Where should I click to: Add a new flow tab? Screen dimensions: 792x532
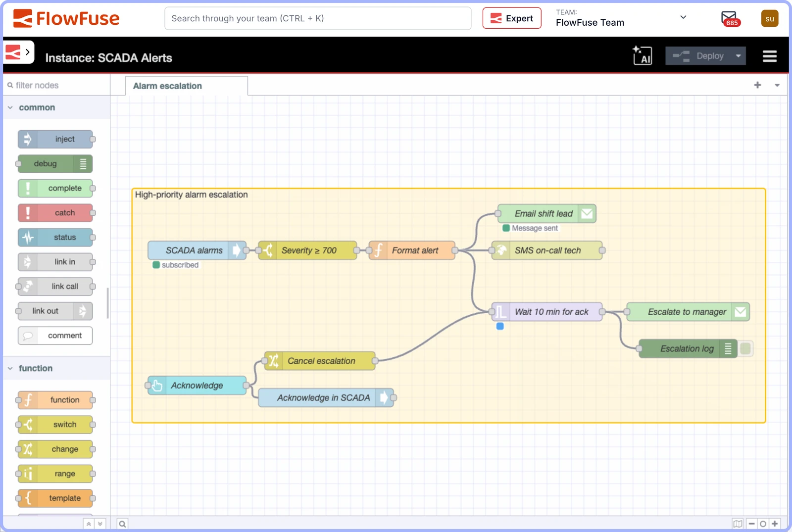757,85
